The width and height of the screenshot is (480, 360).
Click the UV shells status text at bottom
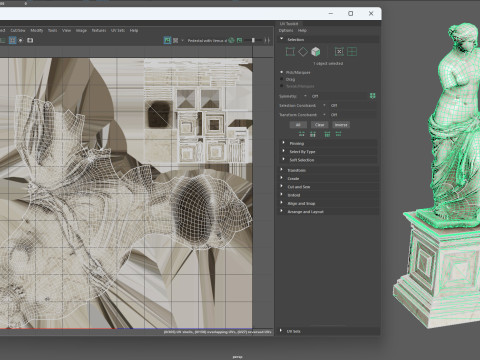point(218,332)
